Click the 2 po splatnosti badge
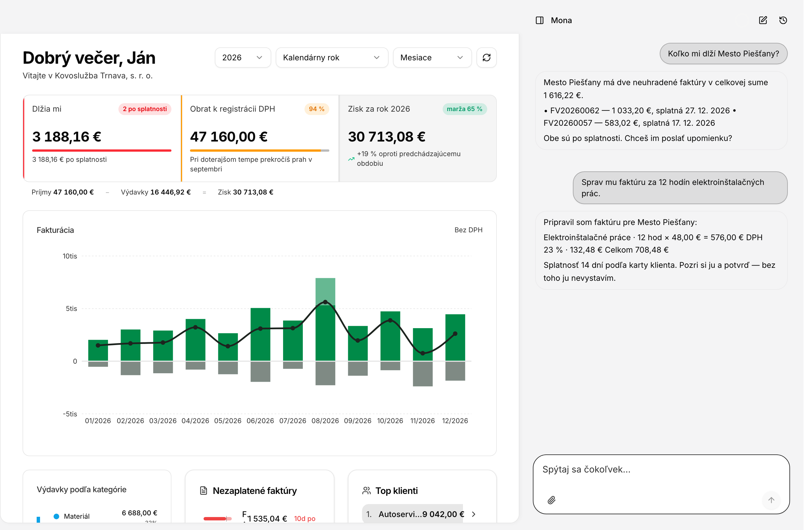The height and width of the screenshot is (530, 812). [145, 109]
